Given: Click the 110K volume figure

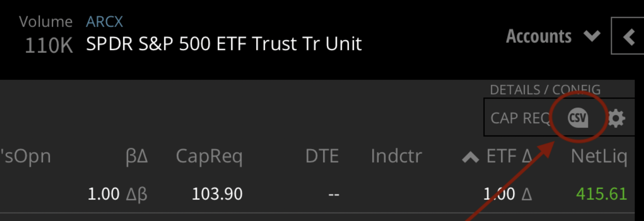Looking at the screenshot, I should click(48, 45).
